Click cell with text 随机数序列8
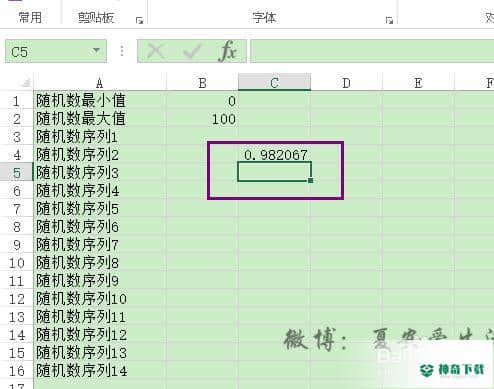The image size is (494, 389). [x=100, y=263]
